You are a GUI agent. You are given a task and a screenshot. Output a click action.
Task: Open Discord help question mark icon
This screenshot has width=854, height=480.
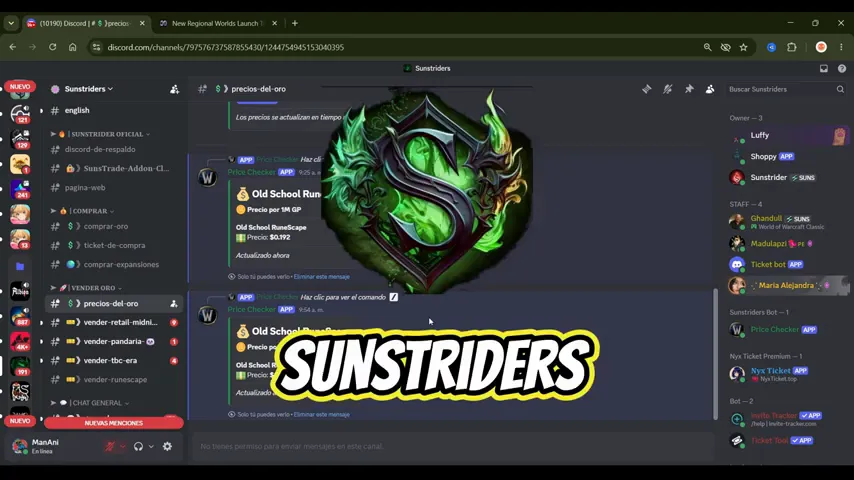[841, 68]
